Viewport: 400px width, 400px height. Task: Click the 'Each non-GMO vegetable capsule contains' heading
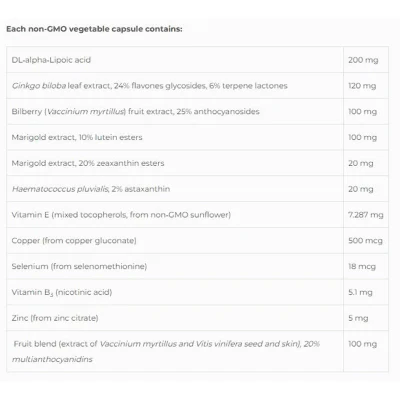pos(94,29)
